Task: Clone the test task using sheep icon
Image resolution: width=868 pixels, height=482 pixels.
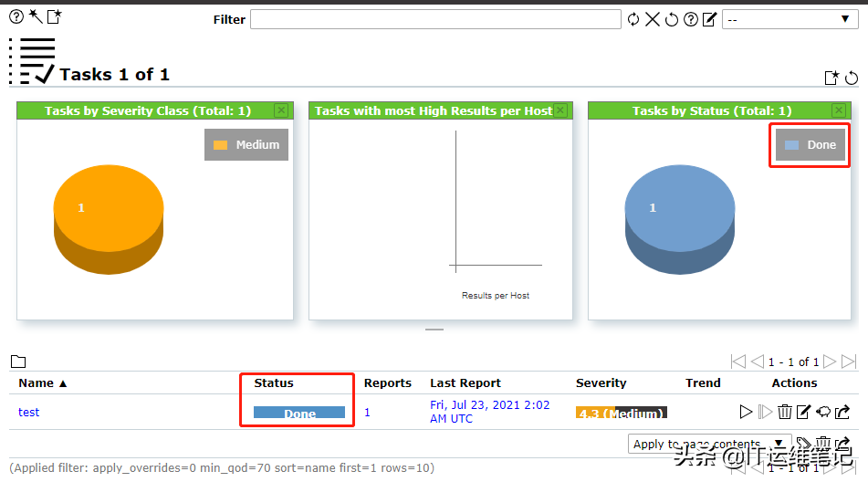Action: click(822, 412)
